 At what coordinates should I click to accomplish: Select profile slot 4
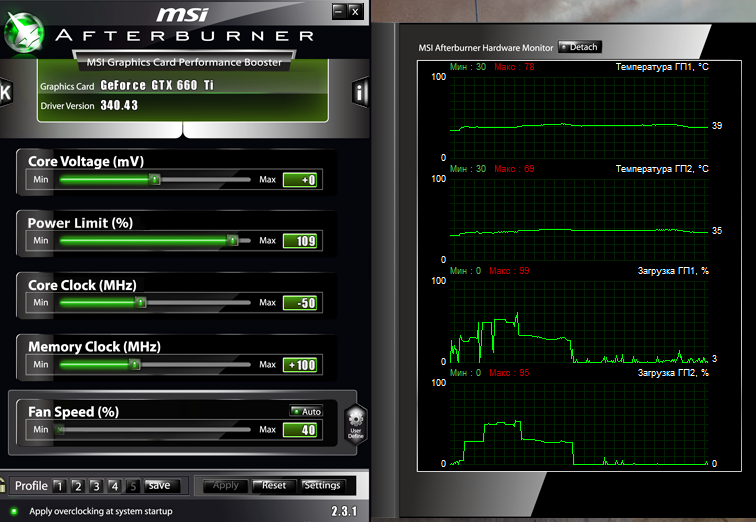tap(114, 486)
